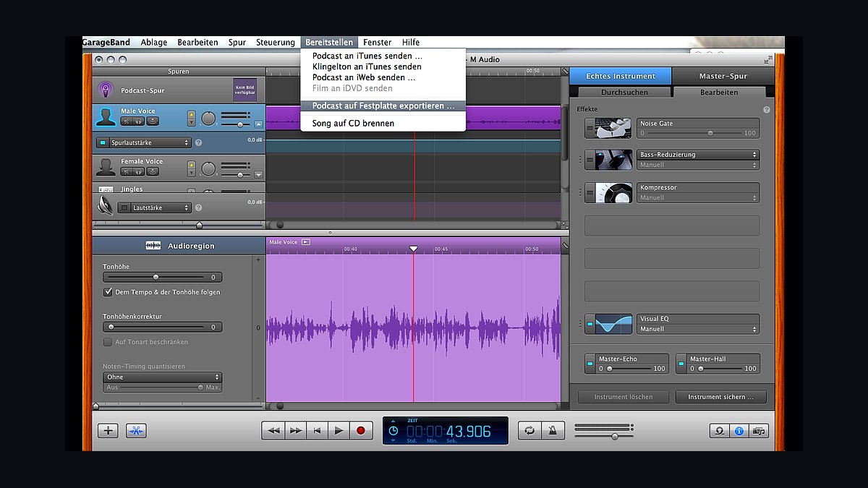Toggle the metronome button
This screenshot has height=488, width=868.
[x=553, y=430]
